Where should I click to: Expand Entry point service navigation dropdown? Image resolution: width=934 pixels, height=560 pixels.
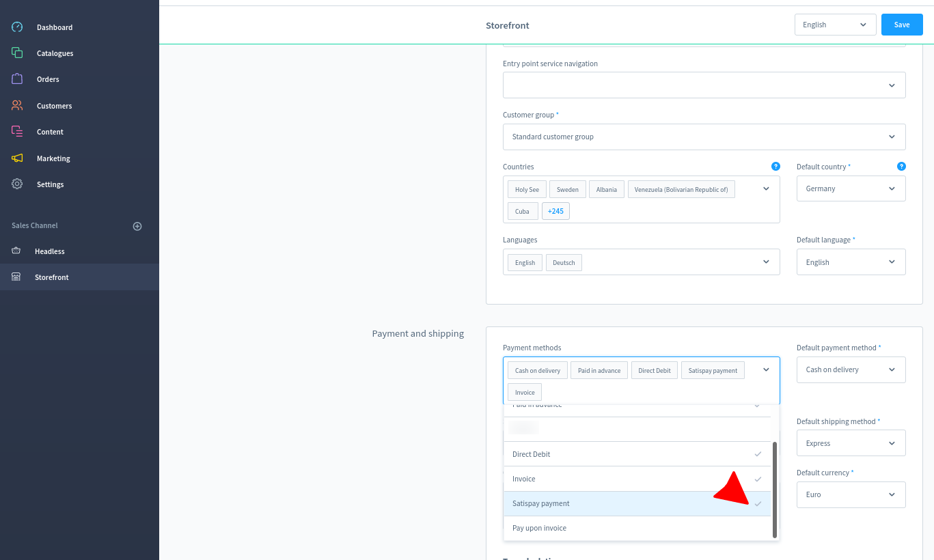[704, 85]
